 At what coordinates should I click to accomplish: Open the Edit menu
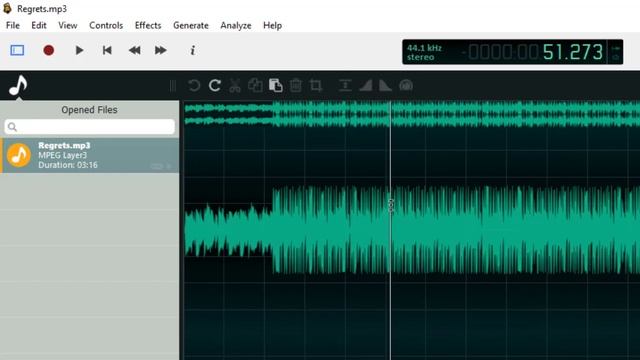coord(39,25)
